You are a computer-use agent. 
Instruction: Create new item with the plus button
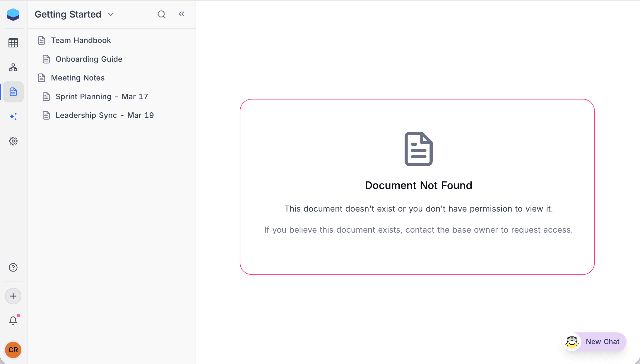tap(13, 296)
